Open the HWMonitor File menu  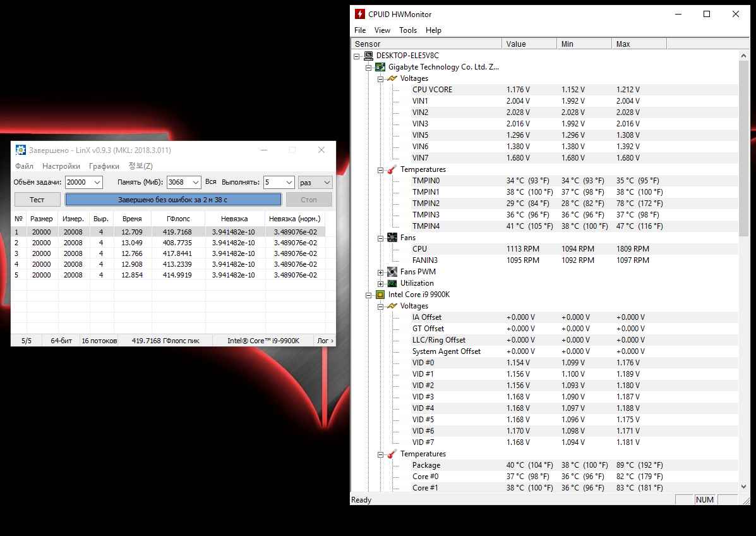coord(360,30)
